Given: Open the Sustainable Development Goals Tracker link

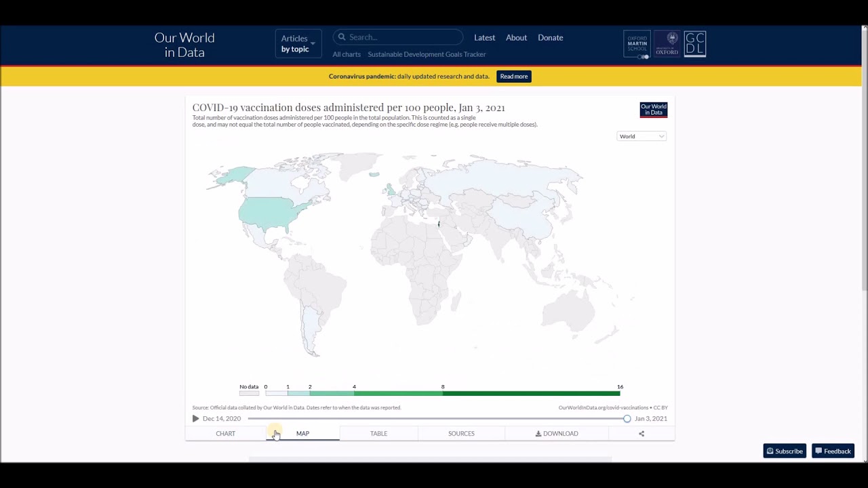Looking at the screenshot, I should coord(427,54).
